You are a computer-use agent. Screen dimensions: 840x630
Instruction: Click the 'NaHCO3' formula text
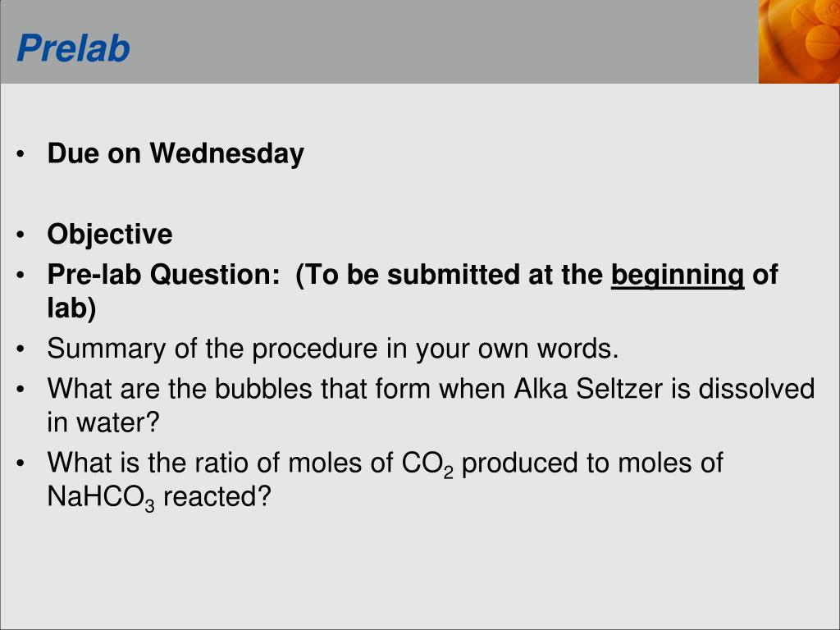click(x=101, y=498)
